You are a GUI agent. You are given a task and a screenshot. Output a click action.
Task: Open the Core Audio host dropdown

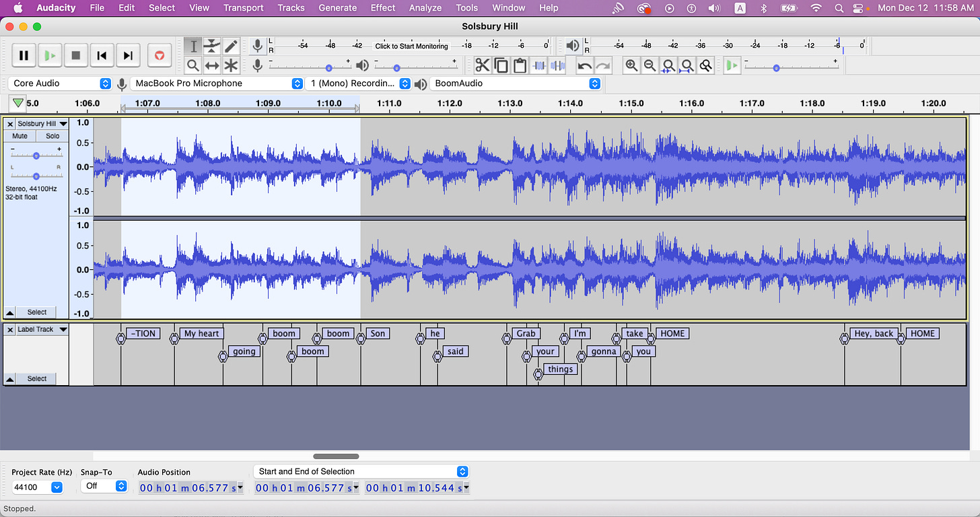60,83
